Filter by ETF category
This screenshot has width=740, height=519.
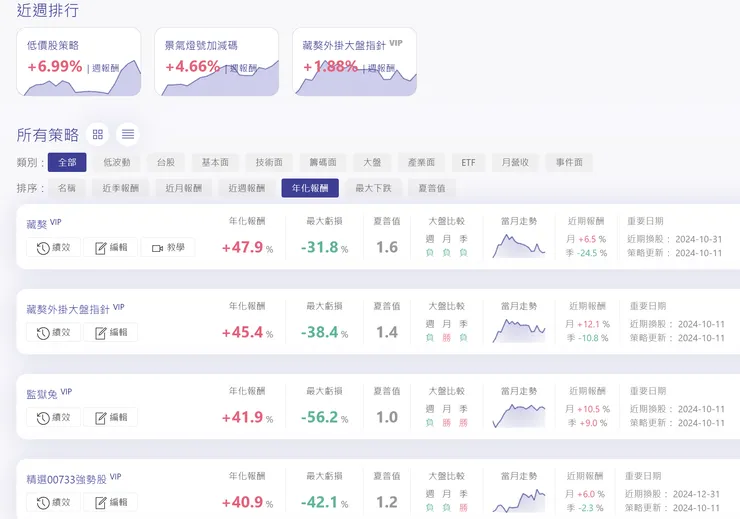click(x=468, y=162)
